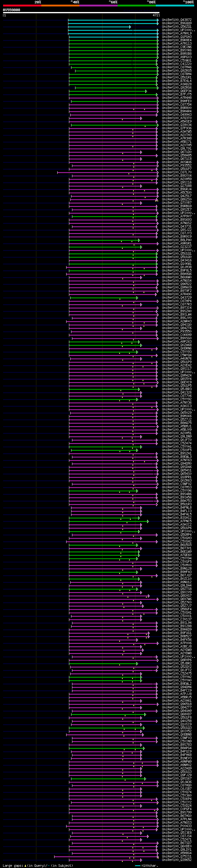Click the red 20% identity legend segment

(x=22, y=6)
